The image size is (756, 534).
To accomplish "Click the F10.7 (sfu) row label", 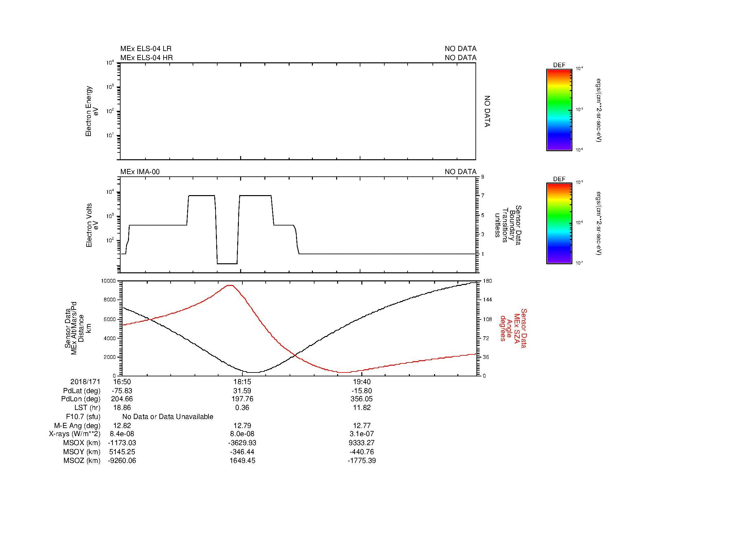I will [x=83, y=417].
